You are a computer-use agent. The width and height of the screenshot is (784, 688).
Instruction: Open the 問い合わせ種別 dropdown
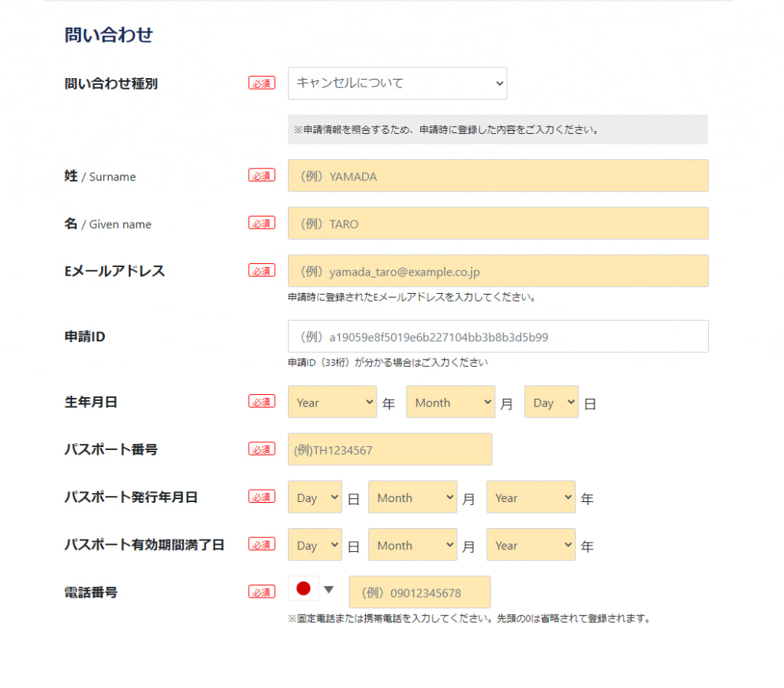click(x=397, y=83)
